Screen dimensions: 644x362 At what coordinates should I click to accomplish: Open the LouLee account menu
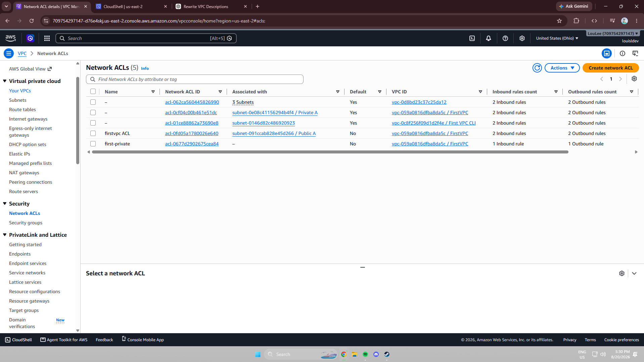[x=613, y=34]
